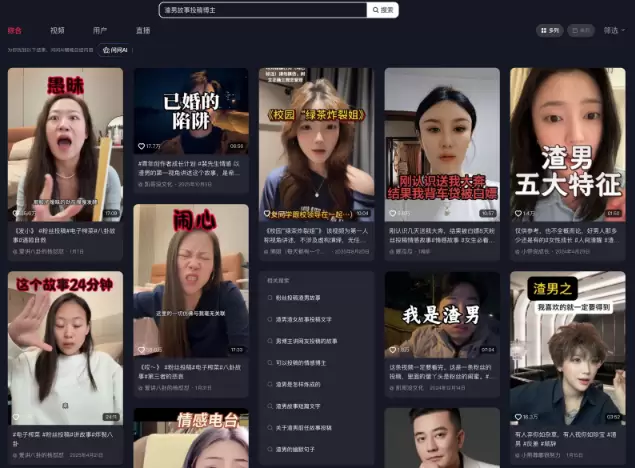Click search icon beside 粉丝投稿渣男故事

[x=270, y=298]
